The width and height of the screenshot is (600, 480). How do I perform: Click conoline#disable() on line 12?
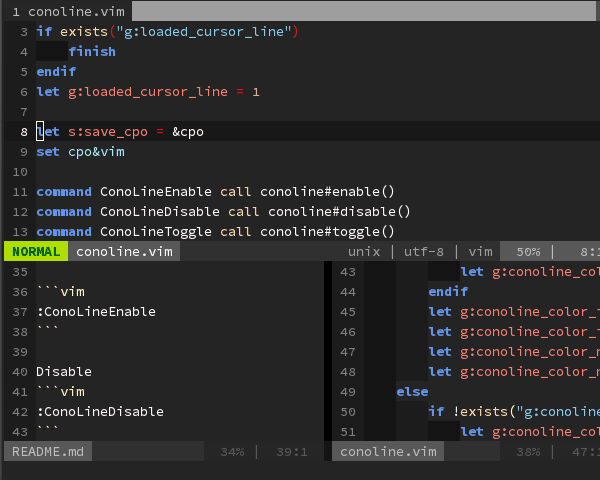click(x=339, y=212)
